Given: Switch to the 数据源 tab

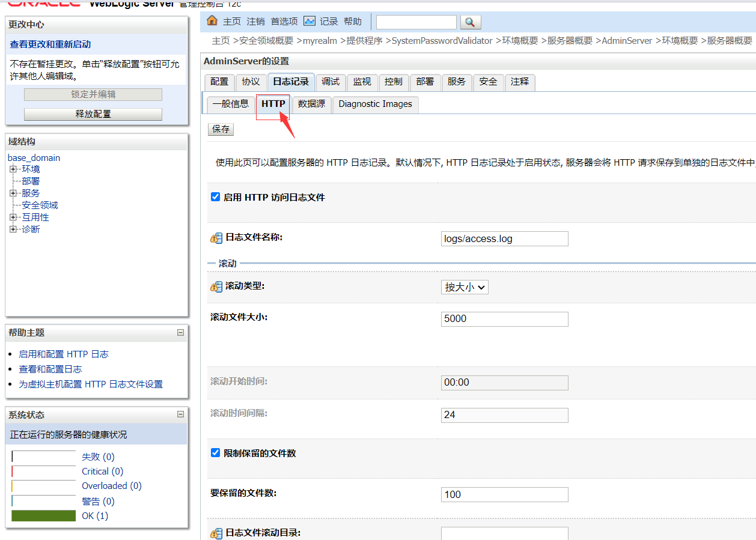Looking at the screenshot, I should [x=311, y=104].
